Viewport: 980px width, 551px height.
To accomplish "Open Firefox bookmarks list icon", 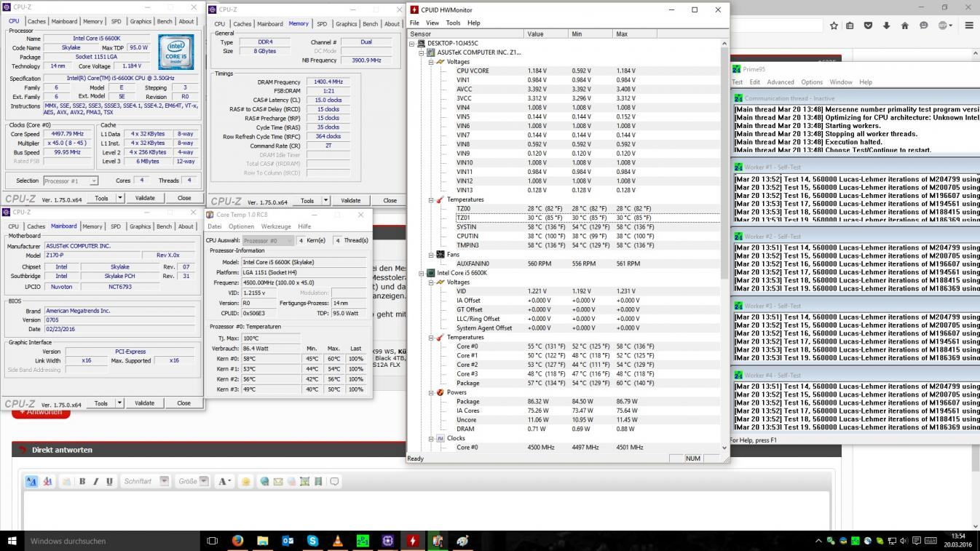I will click(850, 25).
